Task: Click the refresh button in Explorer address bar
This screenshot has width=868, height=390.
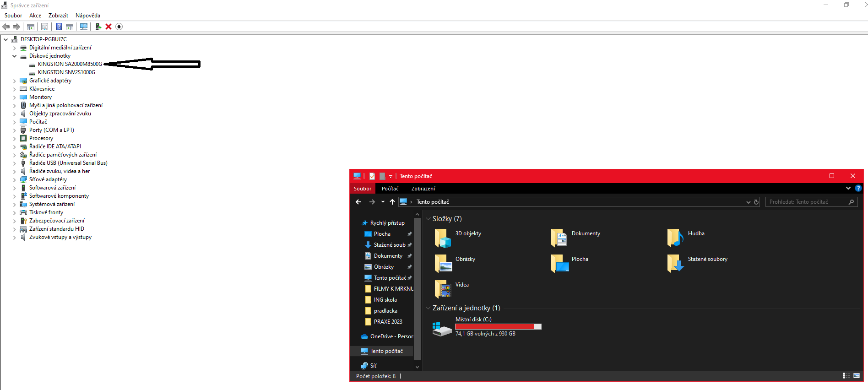Action: click(756, 202)
